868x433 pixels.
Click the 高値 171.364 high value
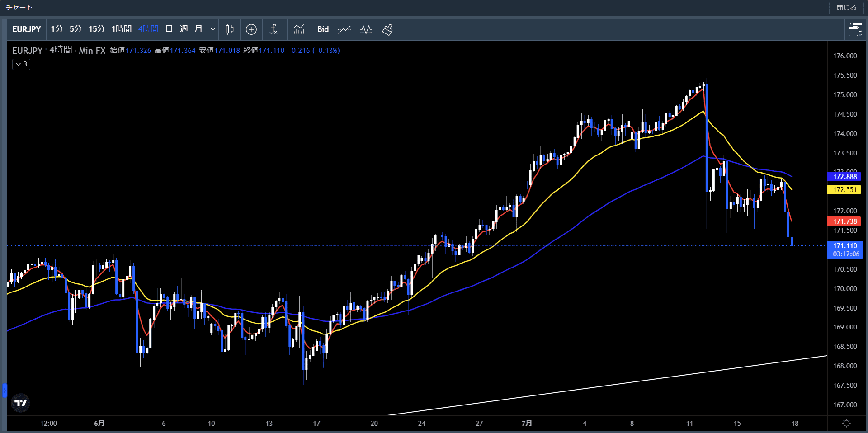(x=175, y=51)
